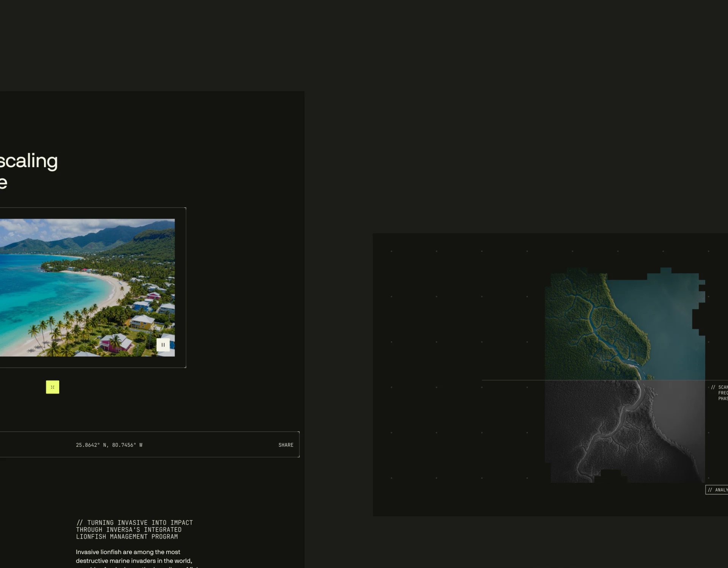Click the 'Invasive lionfish' paragraph text
Screen dimensions: 728x568
click(x=134, y=556)
